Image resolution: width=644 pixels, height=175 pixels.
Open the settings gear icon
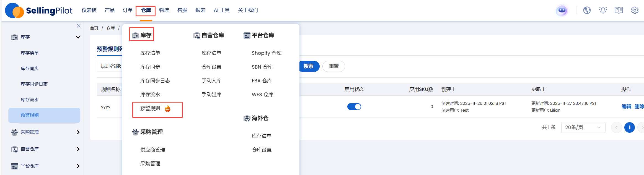[635, 11]
